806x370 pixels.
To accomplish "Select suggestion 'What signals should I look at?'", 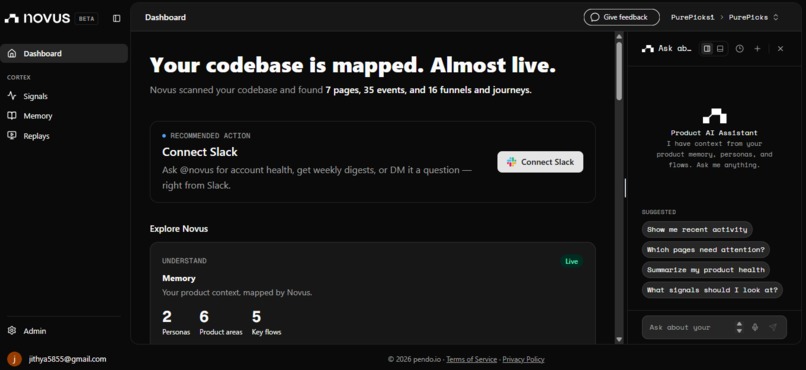I will click(712, 290).
